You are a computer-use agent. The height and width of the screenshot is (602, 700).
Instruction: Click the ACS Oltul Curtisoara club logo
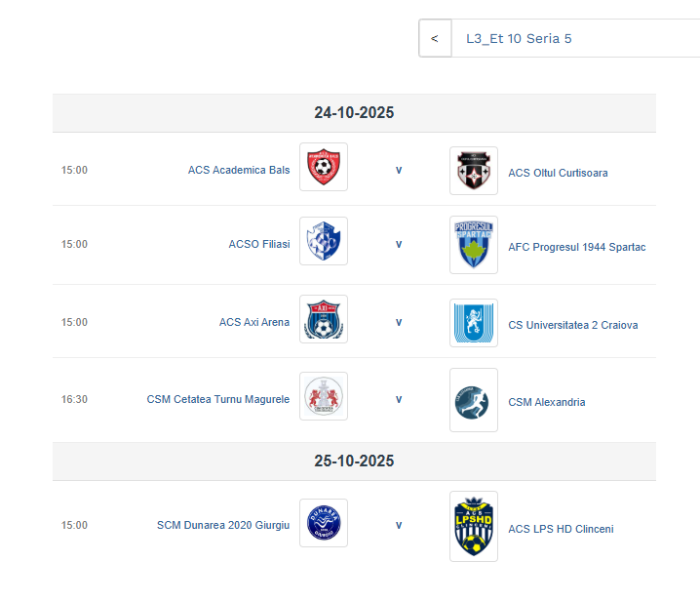tap(474, 171)
